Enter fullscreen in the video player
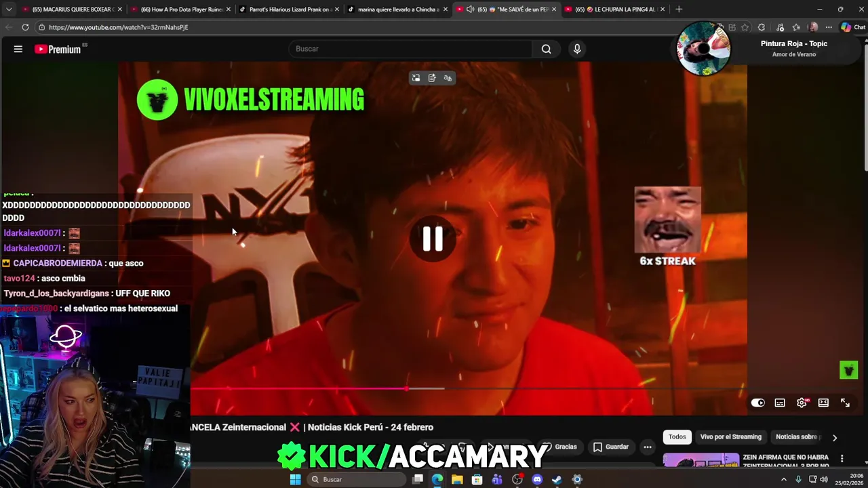 (845, 403)
